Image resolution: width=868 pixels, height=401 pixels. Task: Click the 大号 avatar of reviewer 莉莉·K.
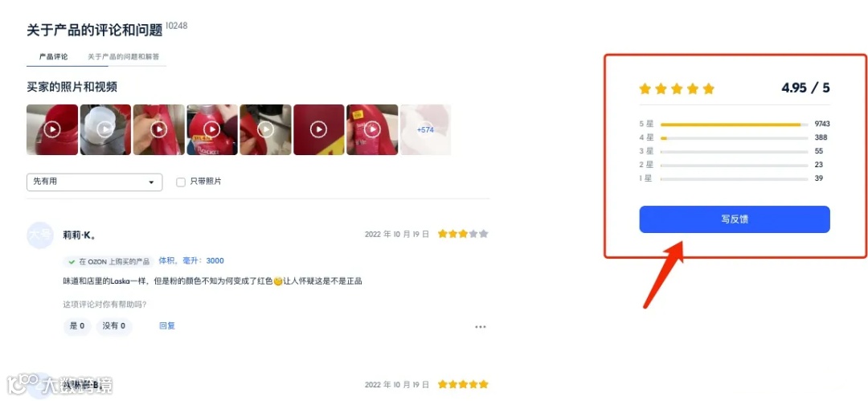pos(40,235)
